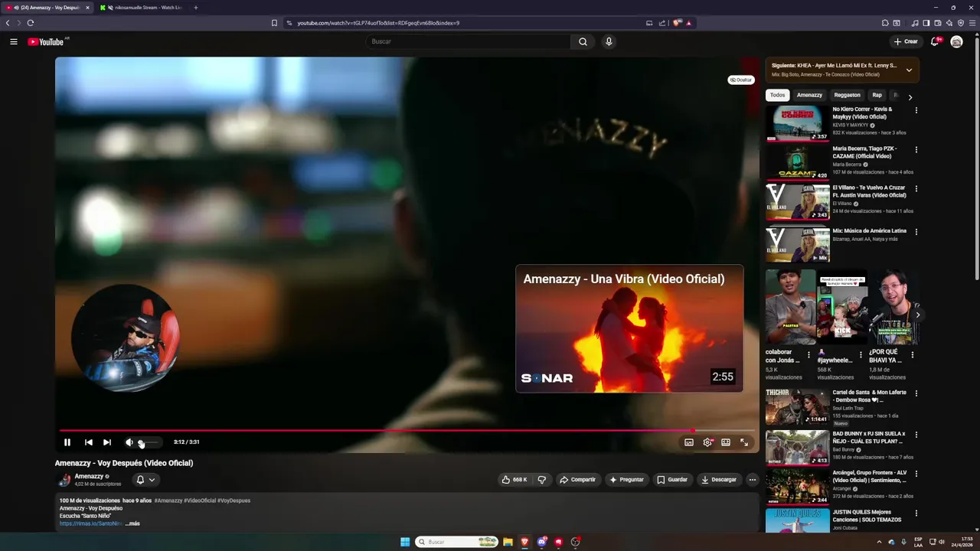
Task: Click the browser address bar URL
Action: pos(378,23)
